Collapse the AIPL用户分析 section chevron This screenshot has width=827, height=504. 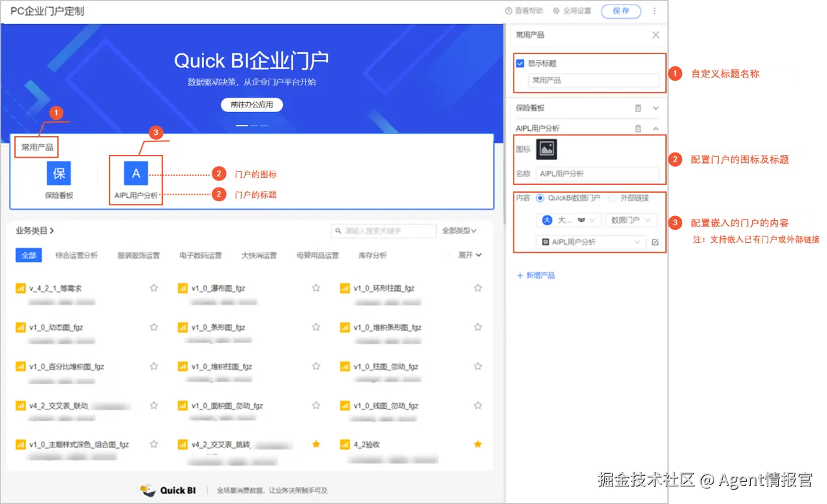656,128
